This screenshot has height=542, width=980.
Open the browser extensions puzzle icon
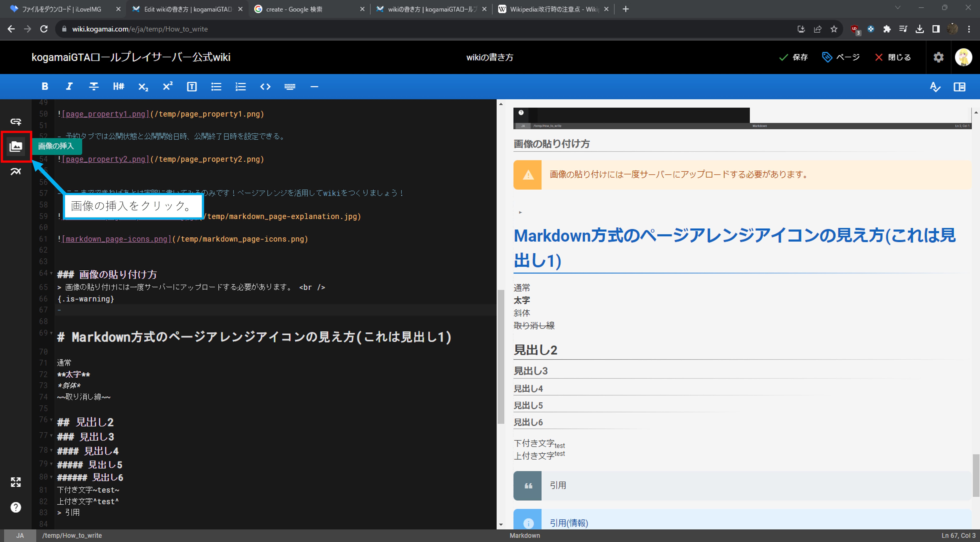(887, 29)
